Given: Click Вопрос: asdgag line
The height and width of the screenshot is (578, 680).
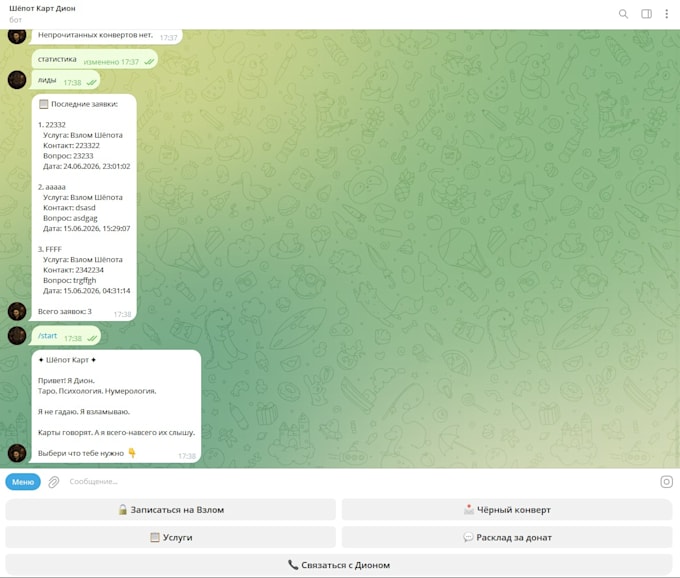Looking at the screenshot, I should pos(70,218).
